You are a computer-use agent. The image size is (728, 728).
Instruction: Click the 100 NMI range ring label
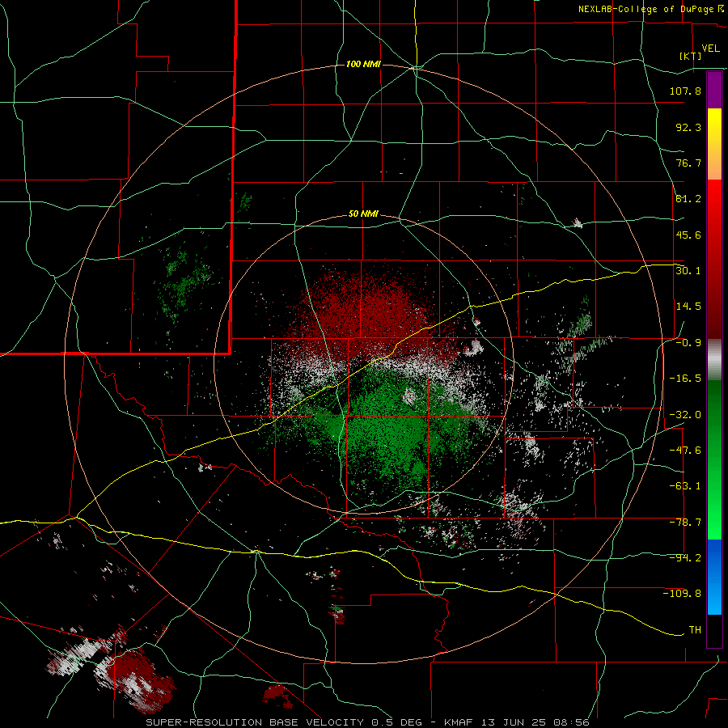click(363, 64)
